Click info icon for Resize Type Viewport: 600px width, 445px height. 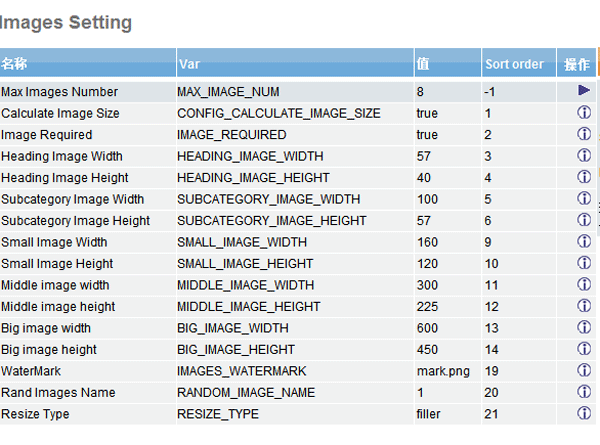tap(584, 414)
